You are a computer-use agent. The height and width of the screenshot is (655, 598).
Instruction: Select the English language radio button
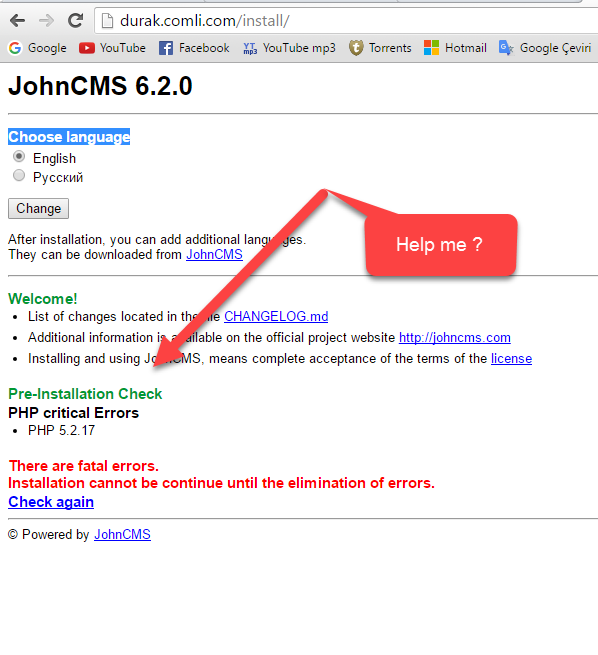pos(19,157)
